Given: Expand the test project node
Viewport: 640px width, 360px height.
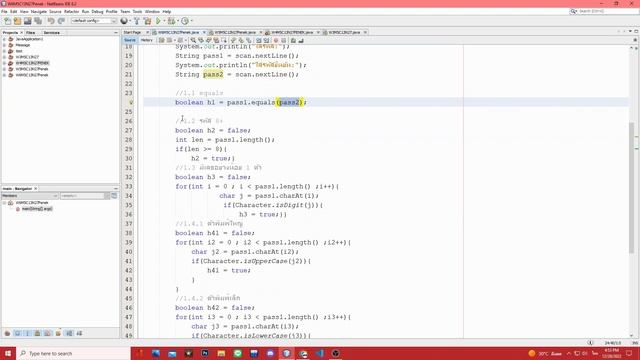Looking at the screenshot, I should coord(4,51).
